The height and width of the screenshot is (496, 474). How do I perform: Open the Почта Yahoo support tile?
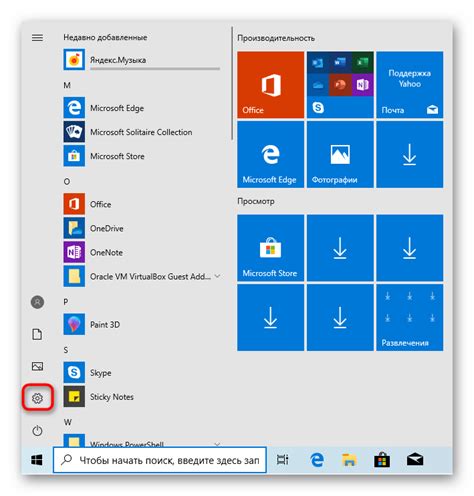click(410, 85)
